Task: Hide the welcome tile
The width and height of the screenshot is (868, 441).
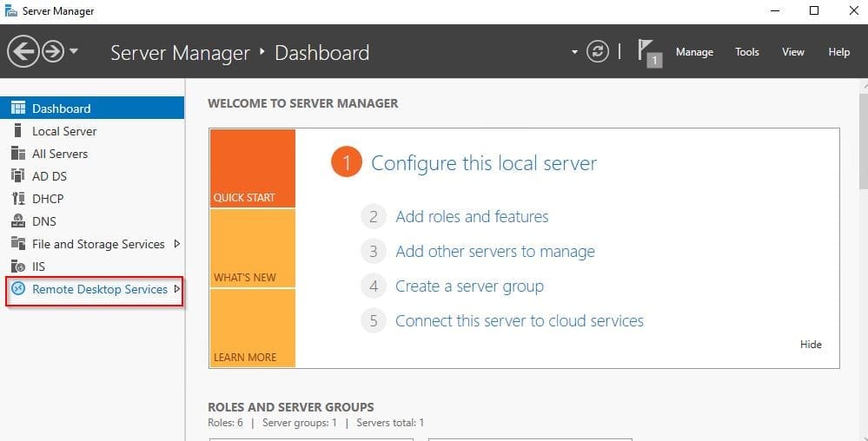Action: click(x=811, y=345)
